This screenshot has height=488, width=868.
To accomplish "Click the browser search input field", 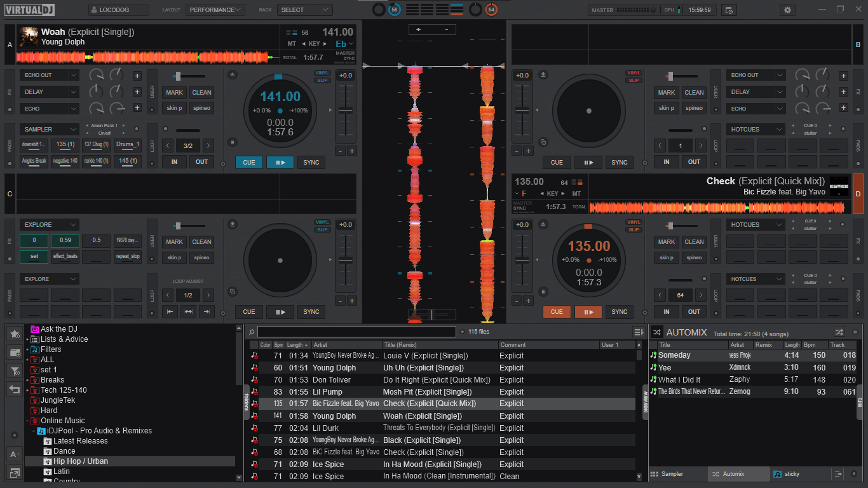I will pos(356,332).
